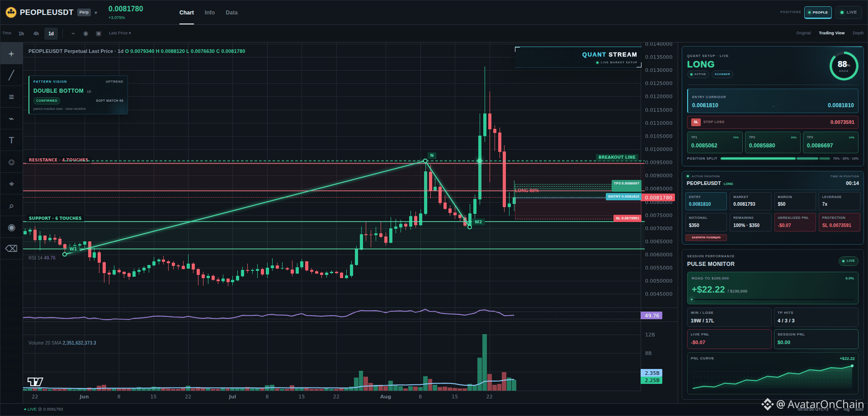Image resolution: width=868 pixels, height=416 pixels.
Task: Select the trend line drawing tool
Action: coord(11,75)
